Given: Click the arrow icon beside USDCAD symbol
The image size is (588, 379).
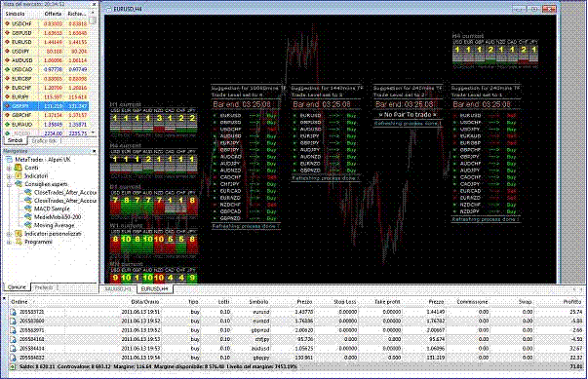Looking at the screenshot, I should [x=7, y=69].
